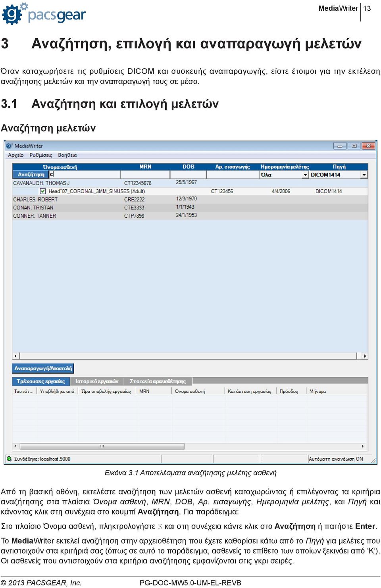Close the MediaWriter window
The height and width of the screenshot is (588, 381).
coord(368,146)
